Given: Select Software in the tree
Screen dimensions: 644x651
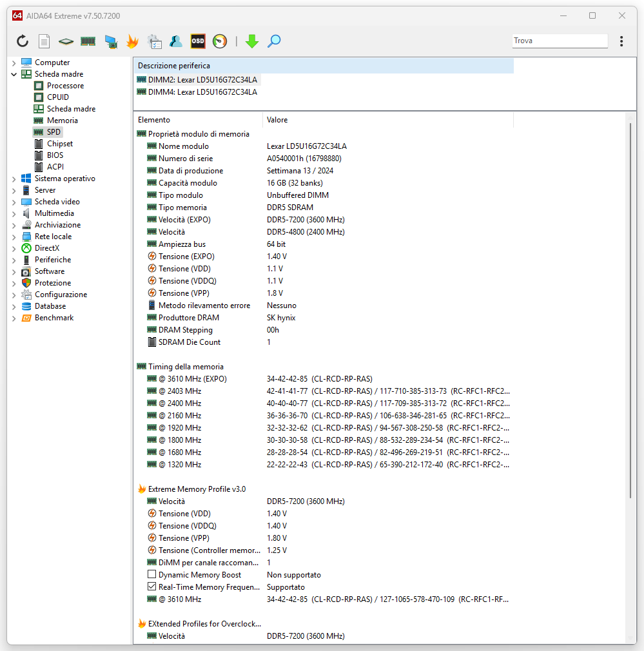Looking at the screenshot, I should pos(50,271).
